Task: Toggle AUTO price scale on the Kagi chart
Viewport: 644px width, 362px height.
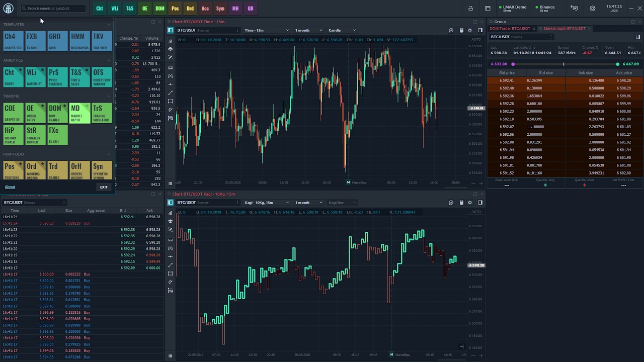Action: point(476,212)
